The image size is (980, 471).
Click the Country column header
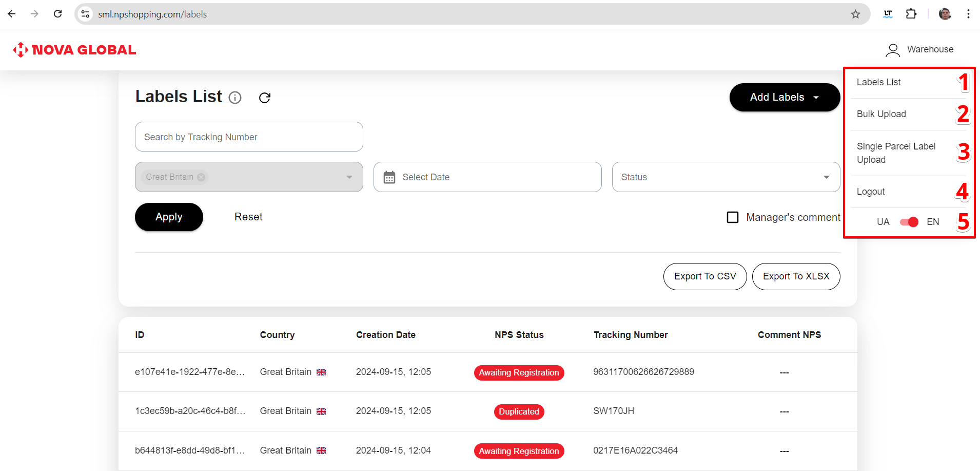[277, 335]
